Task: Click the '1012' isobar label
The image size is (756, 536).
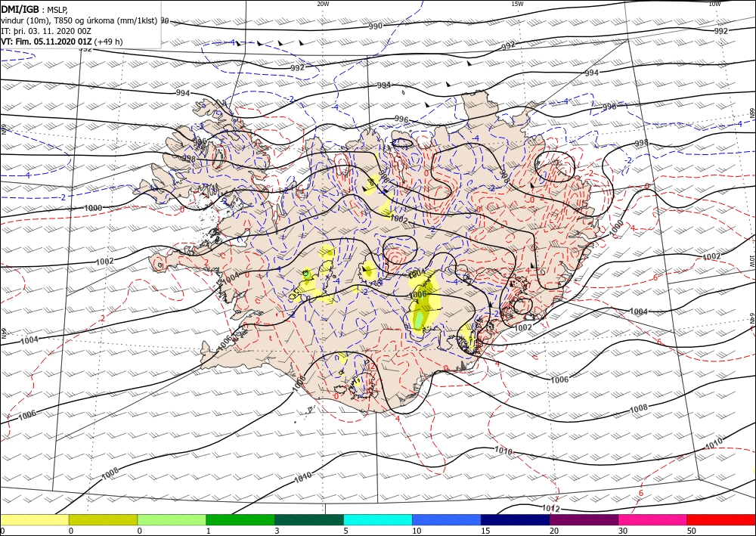Action: 550,508
